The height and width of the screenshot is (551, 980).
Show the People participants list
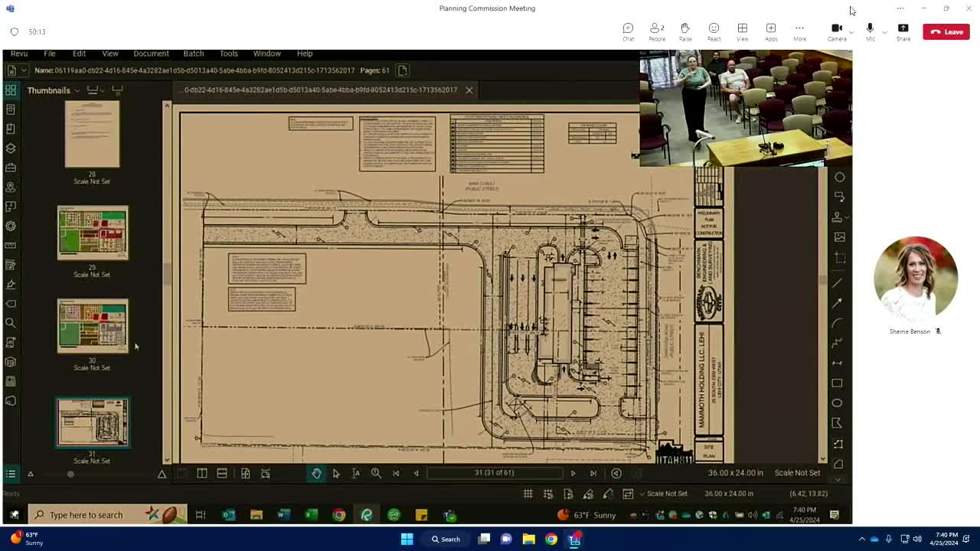coord(656,31)
